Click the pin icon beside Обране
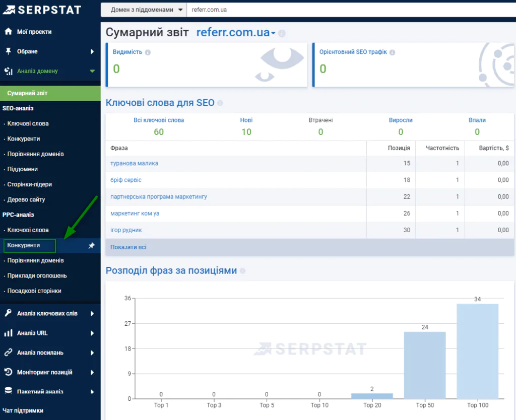 tap(8, 51)
